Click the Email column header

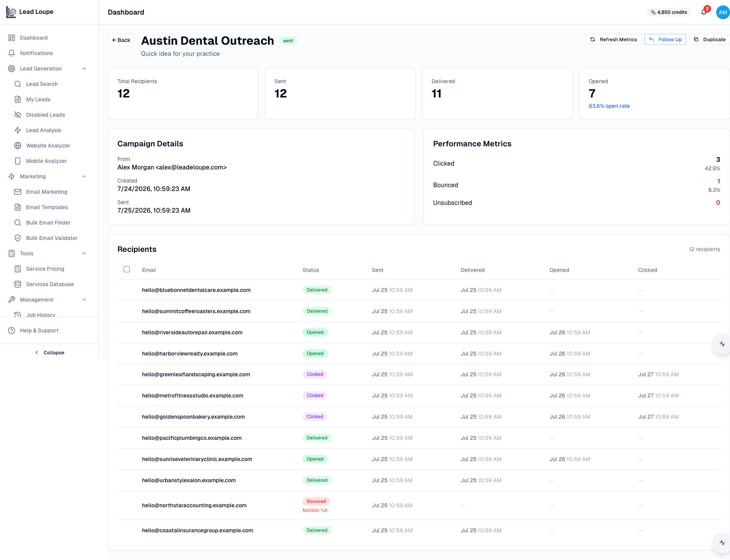click(149, 270)
